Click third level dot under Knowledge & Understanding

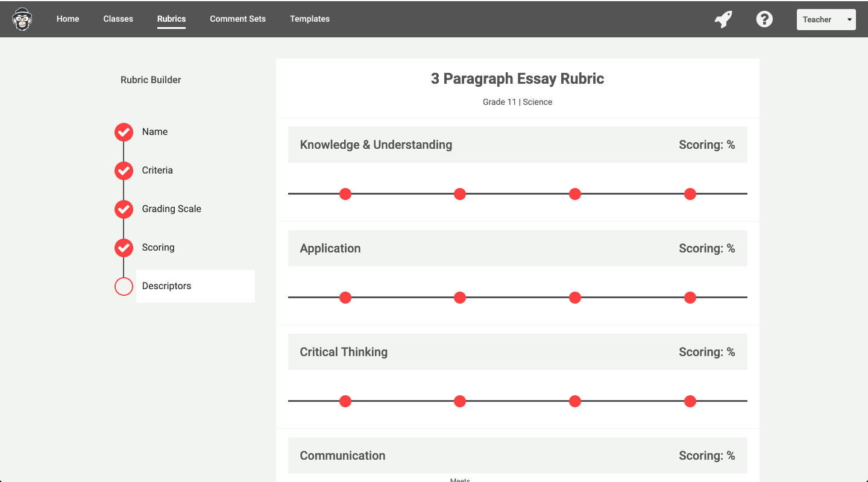coord(575,194)
